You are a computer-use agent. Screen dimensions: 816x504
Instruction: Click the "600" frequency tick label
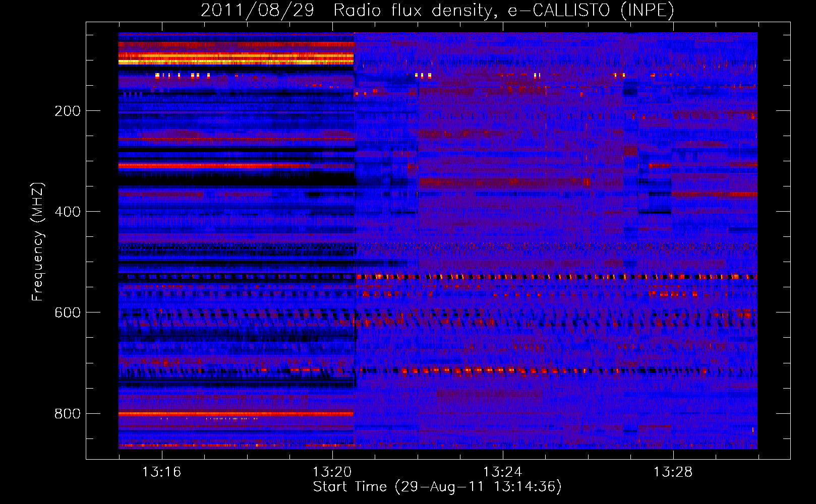point(67,312)
